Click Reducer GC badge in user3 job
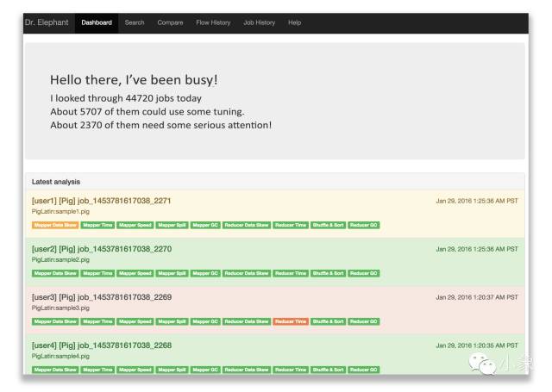 coord(364,321)
